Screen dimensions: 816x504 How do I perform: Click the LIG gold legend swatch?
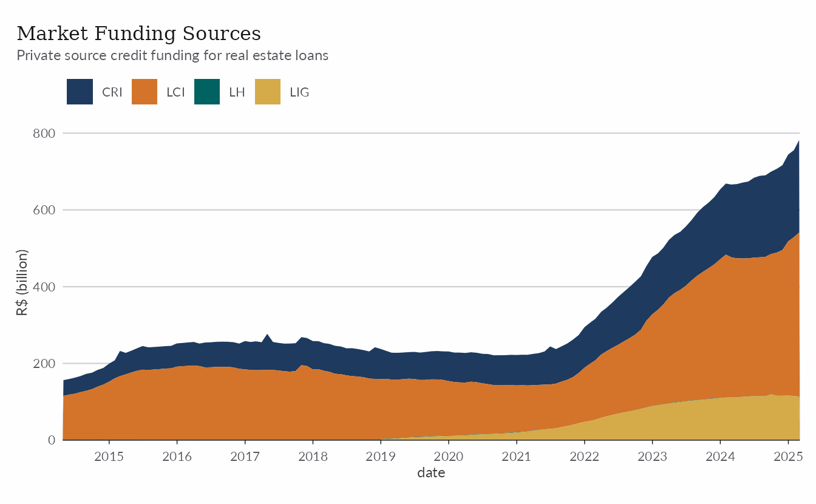268,92
